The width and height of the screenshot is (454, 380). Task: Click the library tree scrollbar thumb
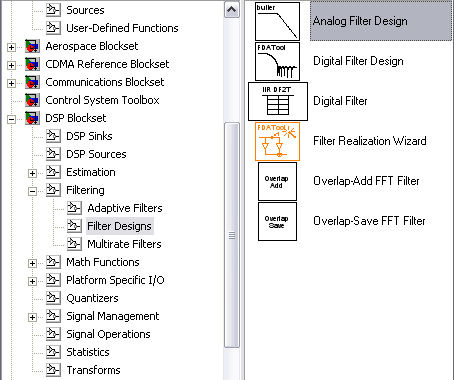232,235
